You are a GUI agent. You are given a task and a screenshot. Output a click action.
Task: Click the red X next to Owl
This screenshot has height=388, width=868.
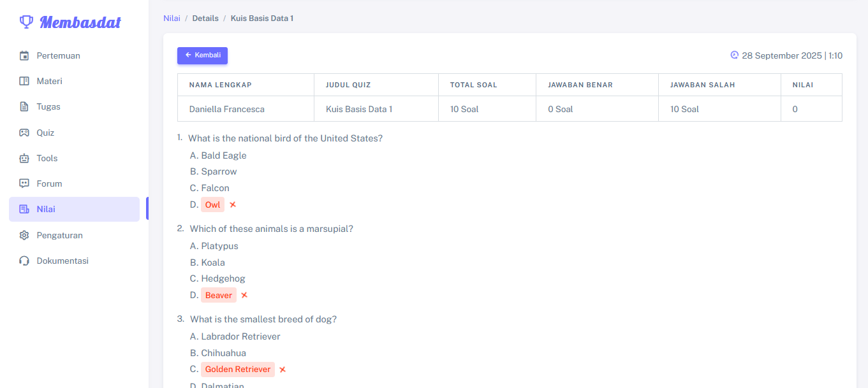233,205
